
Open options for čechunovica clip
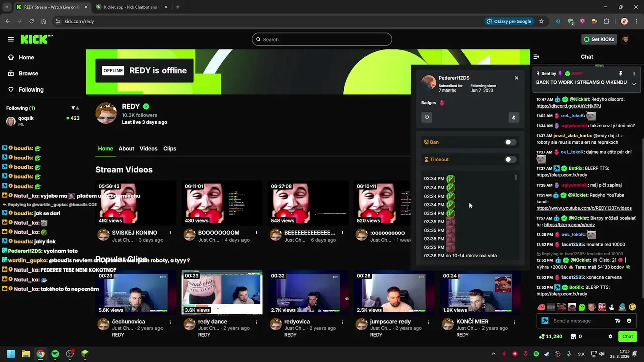(170, 322)
